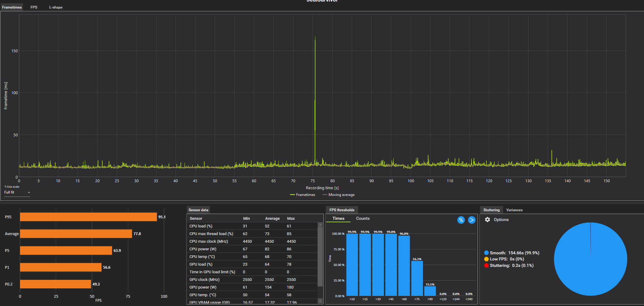
Task: Click the >75 threshold bar showing 56.3%
Action: (417, 278)
